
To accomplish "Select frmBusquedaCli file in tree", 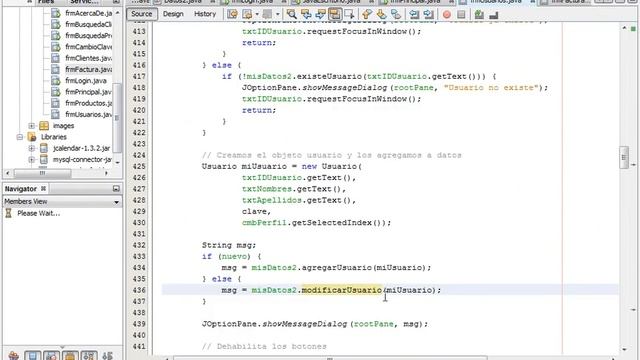I will coord(89,24).
